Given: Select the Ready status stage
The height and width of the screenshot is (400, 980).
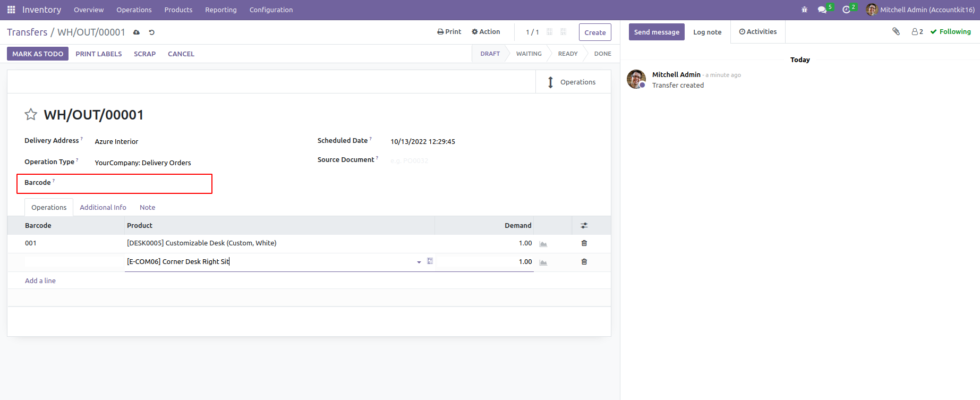Looking at the screenshot, I should point(568,54).
